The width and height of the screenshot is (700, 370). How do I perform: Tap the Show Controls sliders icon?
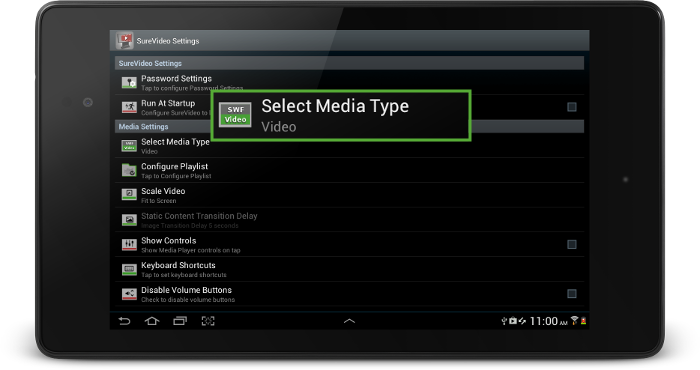[129, 245]
